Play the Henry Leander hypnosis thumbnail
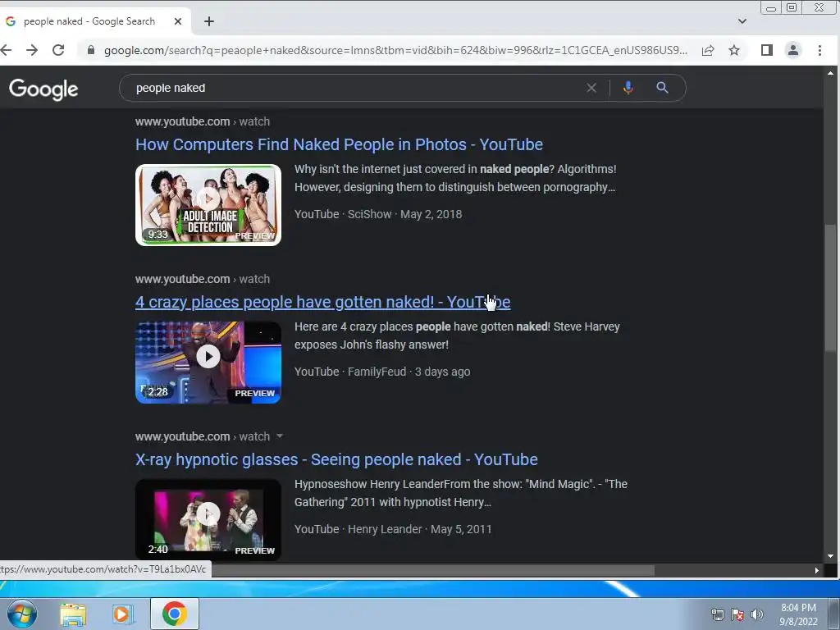 (208, 519)
